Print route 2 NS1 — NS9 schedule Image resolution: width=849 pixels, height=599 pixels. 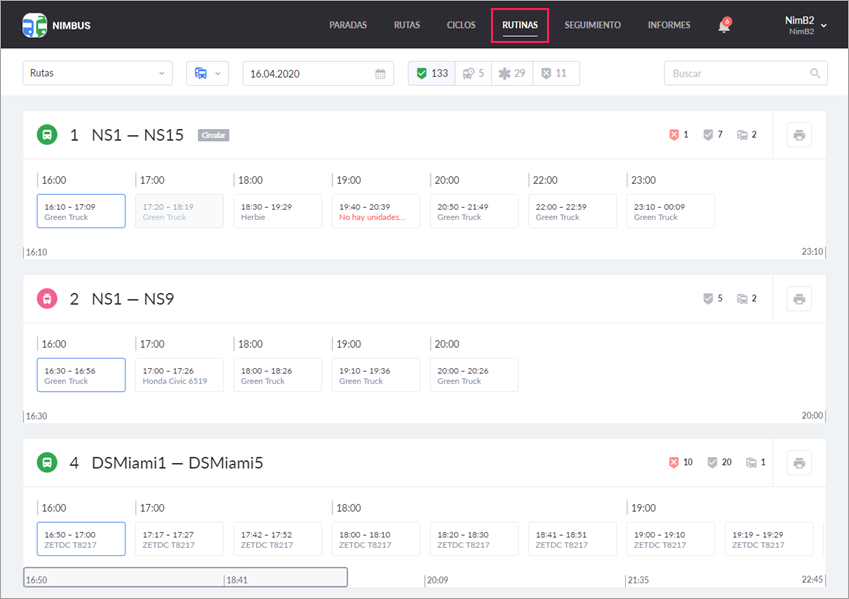click(798, 299)
